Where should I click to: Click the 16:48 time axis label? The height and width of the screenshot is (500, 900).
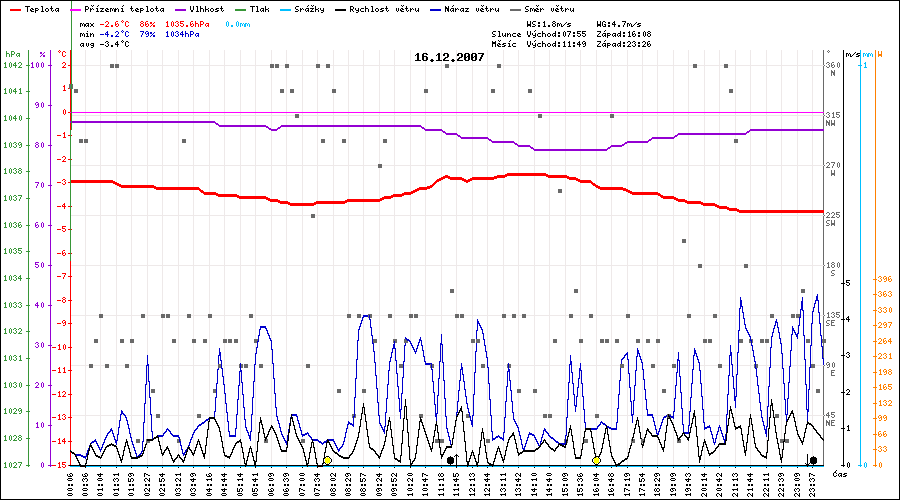point(612,485)
